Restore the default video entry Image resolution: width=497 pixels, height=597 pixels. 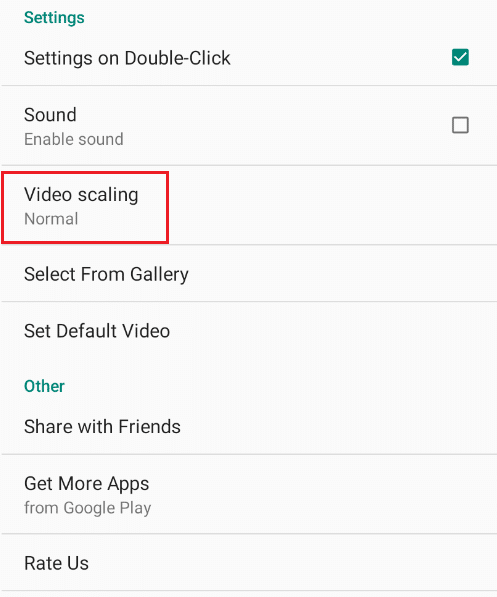click(248, 330)
